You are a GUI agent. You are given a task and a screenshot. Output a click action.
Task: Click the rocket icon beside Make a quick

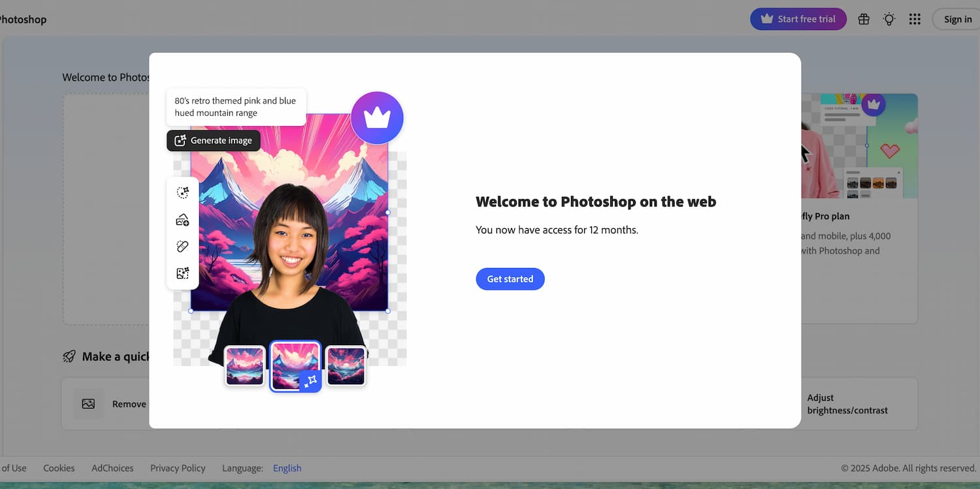tap(69, 356)
